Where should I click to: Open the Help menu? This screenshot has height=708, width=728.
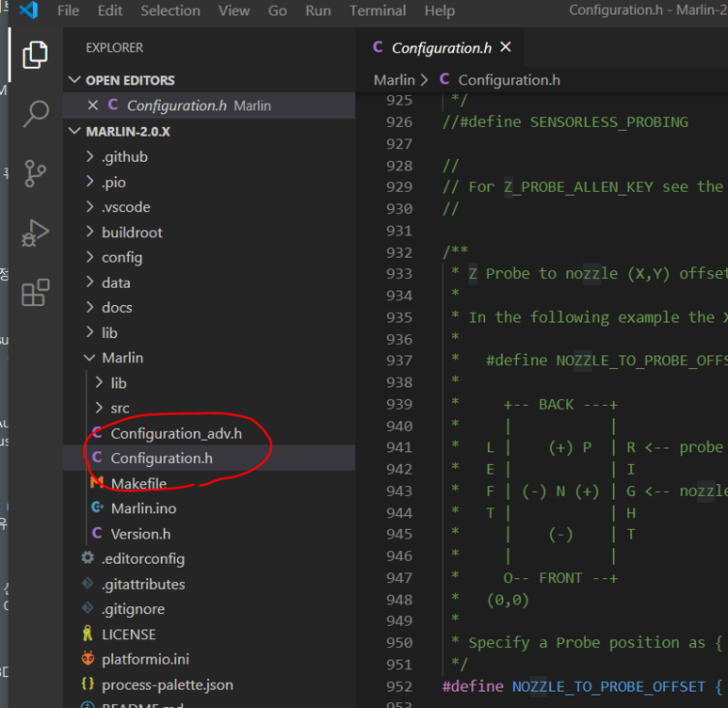click(x=439, y=10)
